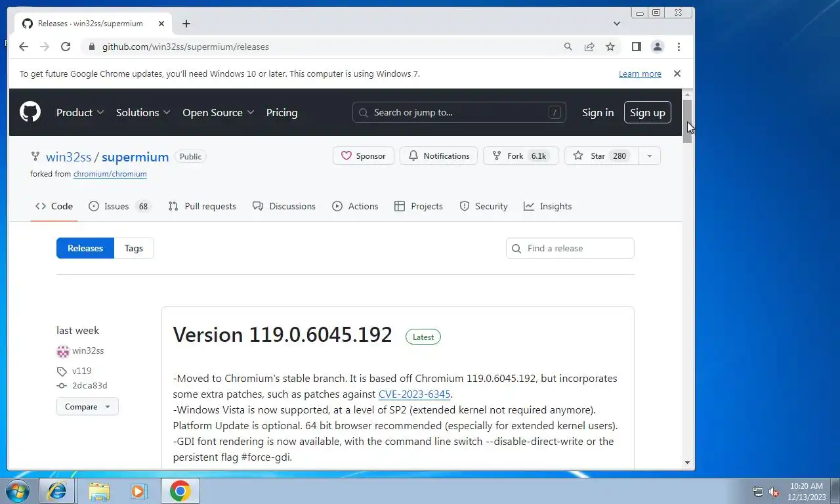Screen dimensions: 840x504
Task: Open Chrome three-dot menu
Action: pos(679,47)
